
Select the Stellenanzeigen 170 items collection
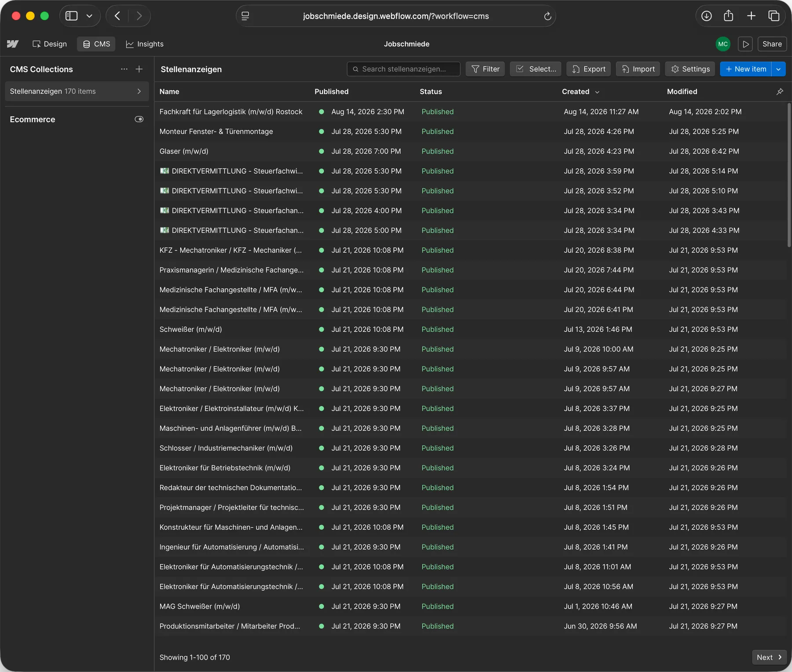(77, 91)
